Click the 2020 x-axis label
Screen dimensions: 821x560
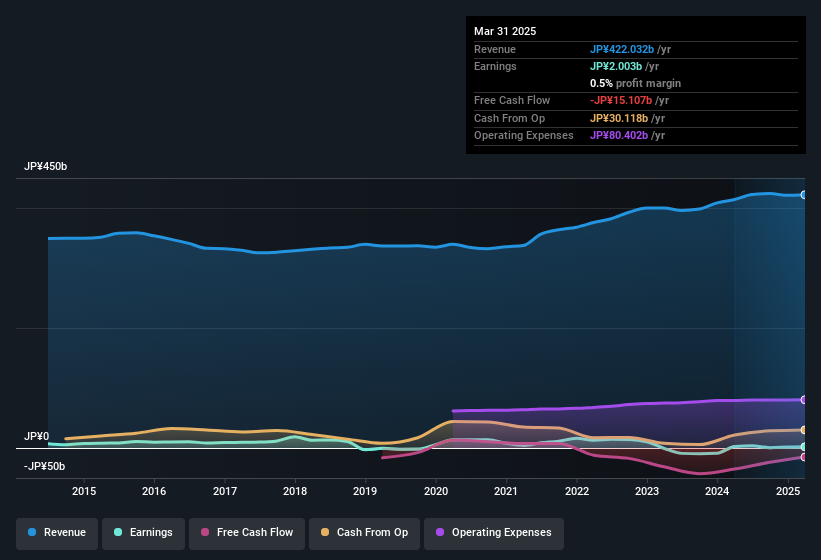[x=436, y=491]
